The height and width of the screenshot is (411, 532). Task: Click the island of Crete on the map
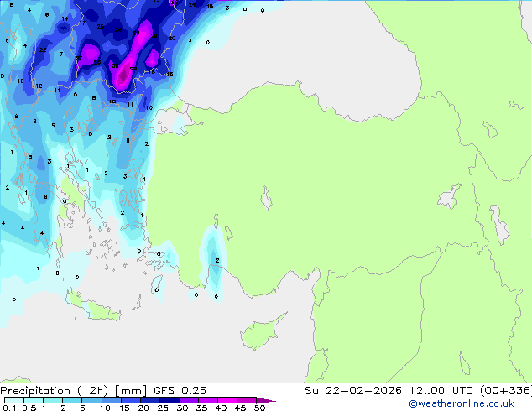(x=93, y=306)
